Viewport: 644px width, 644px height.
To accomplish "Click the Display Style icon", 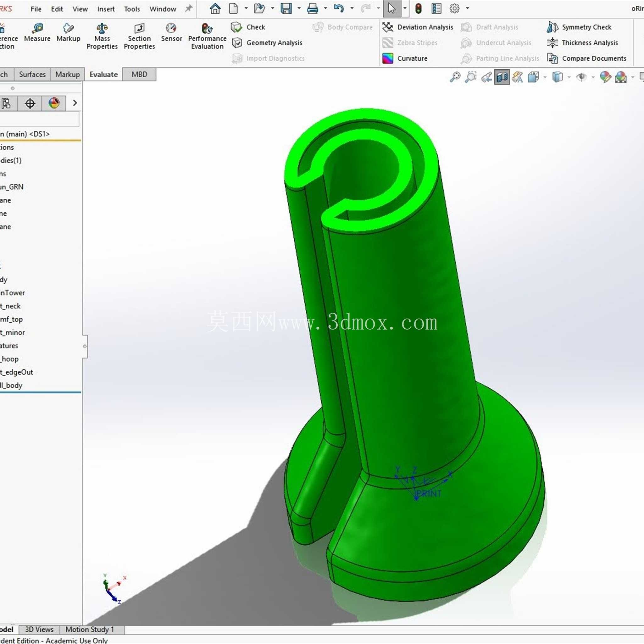I will click(557, 77).
